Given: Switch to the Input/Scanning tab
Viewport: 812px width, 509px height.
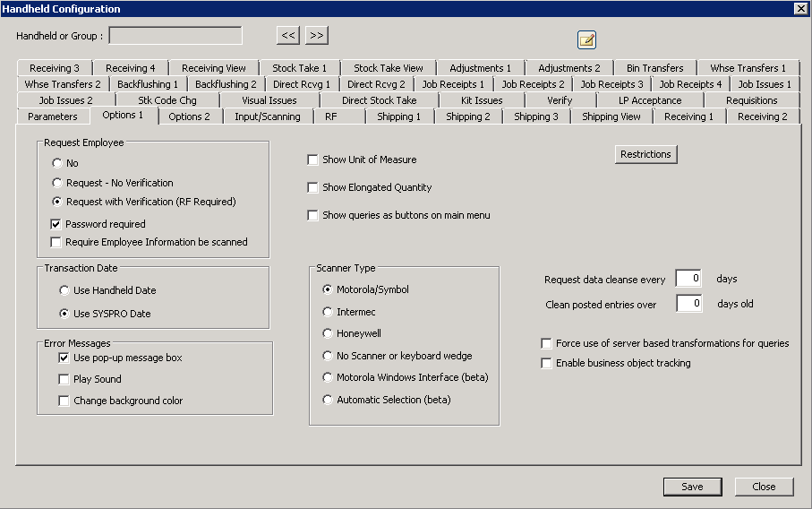Looking at the screenshot, I should 267,116.
